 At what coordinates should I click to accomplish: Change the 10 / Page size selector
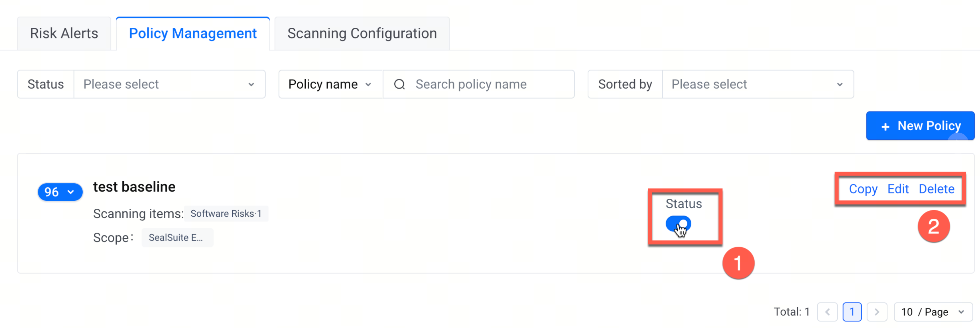pos(933,312)
